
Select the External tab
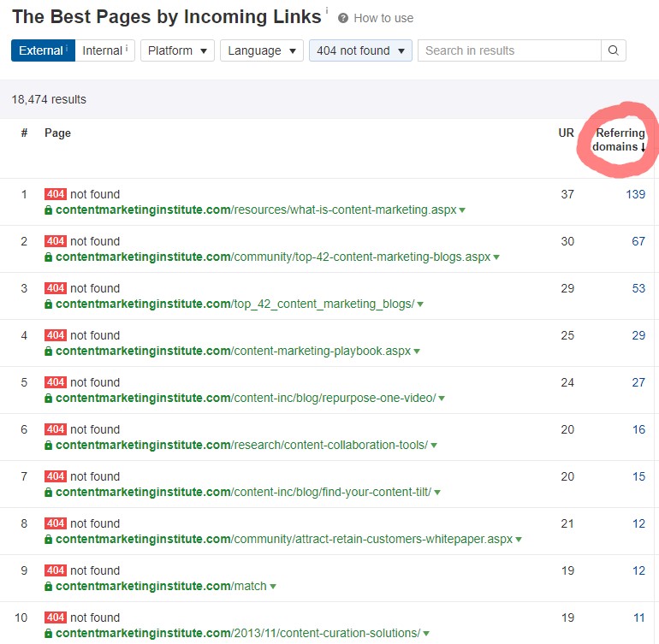[x=44, y=50]
